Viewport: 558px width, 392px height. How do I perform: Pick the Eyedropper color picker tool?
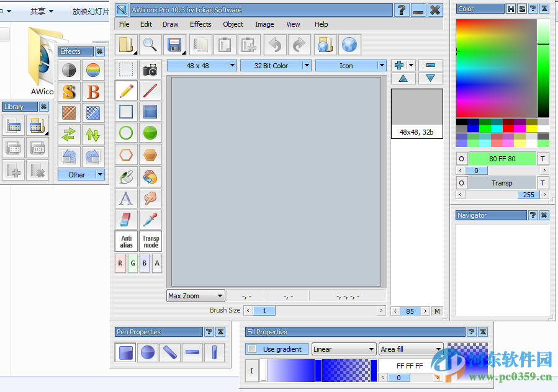pos(150,220)
